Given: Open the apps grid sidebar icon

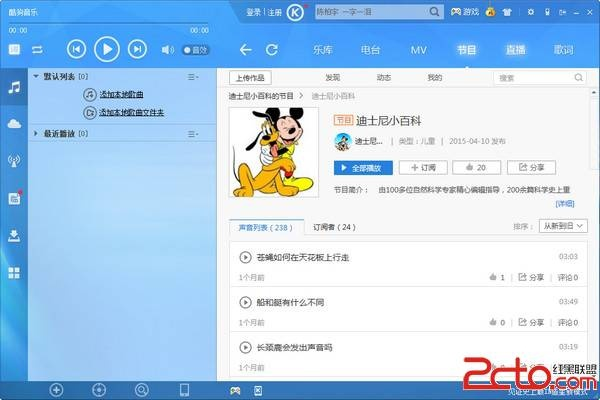Looking at the screenshot, I should [x=14, y=273].
